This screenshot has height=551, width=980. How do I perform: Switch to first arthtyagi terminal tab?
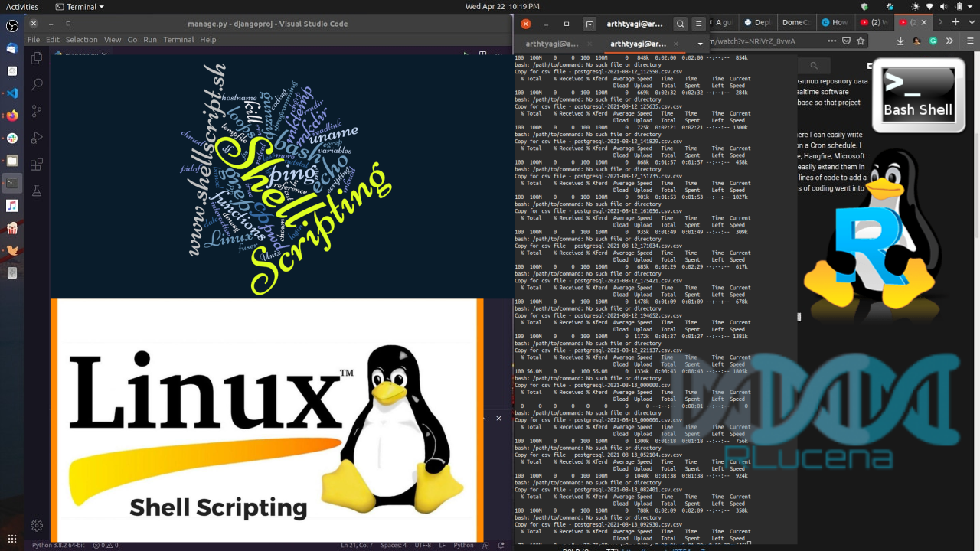(552, 44)
